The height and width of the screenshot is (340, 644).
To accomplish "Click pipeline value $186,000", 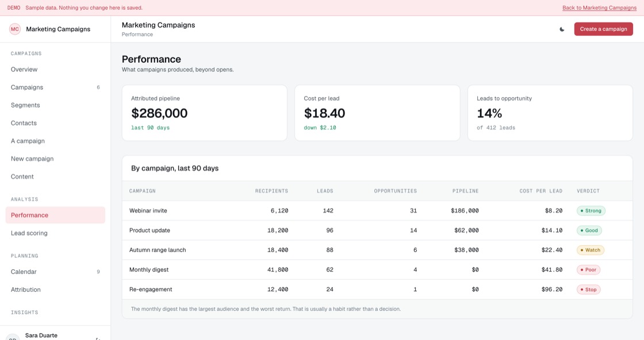I will click(465, 211).
